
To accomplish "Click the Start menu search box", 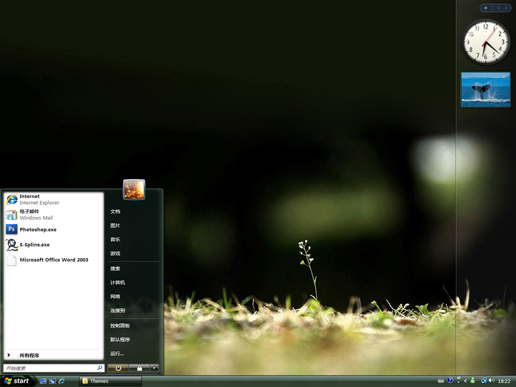I will 54,368.
